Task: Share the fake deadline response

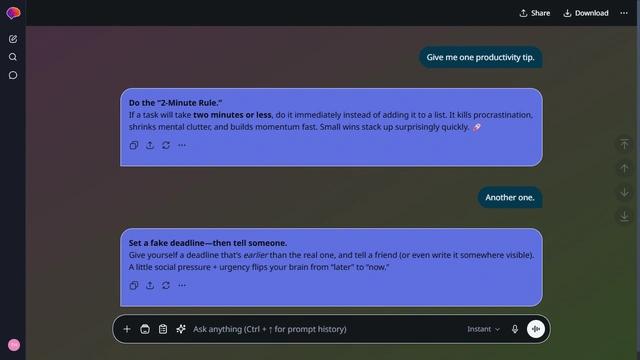Action: coord(150,285)
